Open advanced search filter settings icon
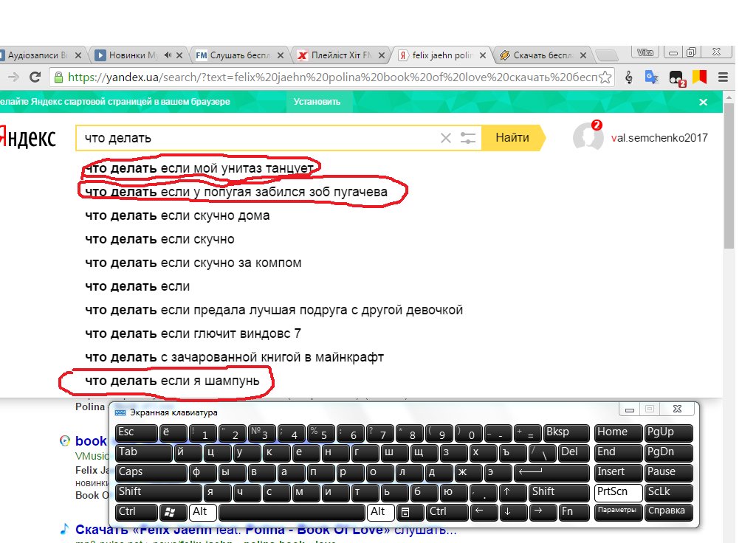Image resolution: width=756 pixels, height=543 pixels. tap(468, 138)
